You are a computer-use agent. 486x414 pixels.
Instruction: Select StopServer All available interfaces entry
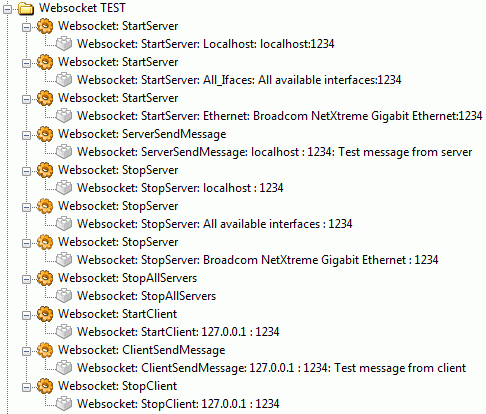[215, 224]
